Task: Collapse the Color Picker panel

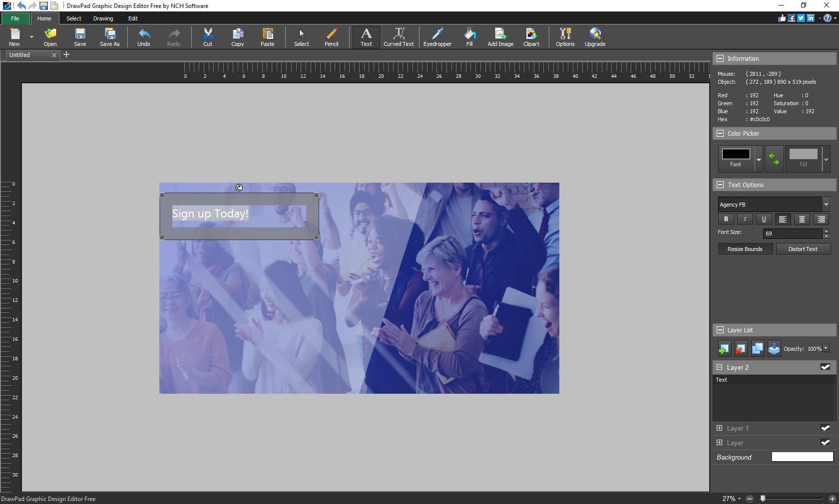Action: pyautogui.click(x=720, y=133)
